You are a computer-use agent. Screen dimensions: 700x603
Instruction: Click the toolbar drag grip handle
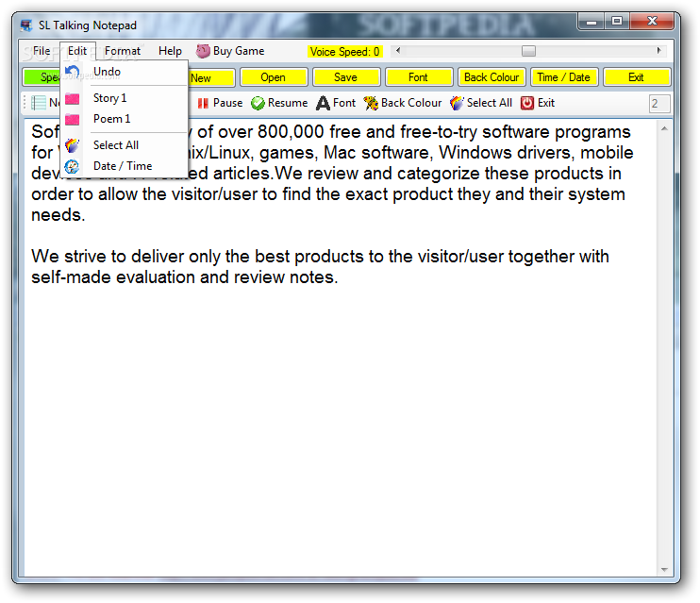click(25, 103)
